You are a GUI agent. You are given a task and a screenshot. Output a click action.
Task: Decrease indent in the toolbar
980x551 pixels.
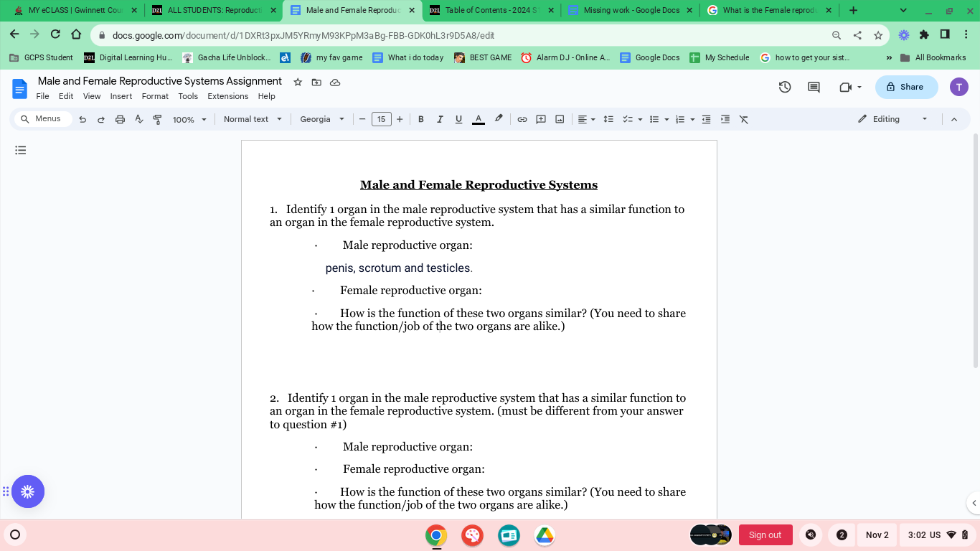(706, 119)
